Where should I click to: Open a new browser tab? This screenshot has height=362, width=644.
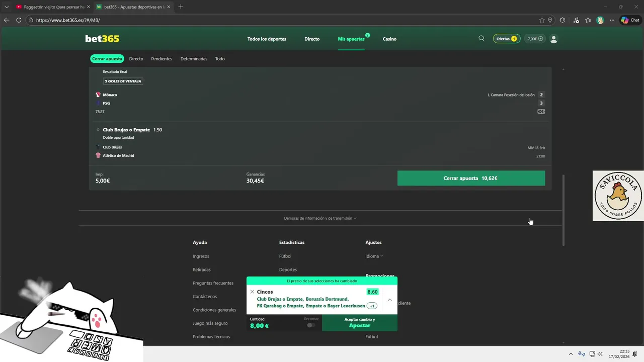pyautogui.click(x=181, y=7)
